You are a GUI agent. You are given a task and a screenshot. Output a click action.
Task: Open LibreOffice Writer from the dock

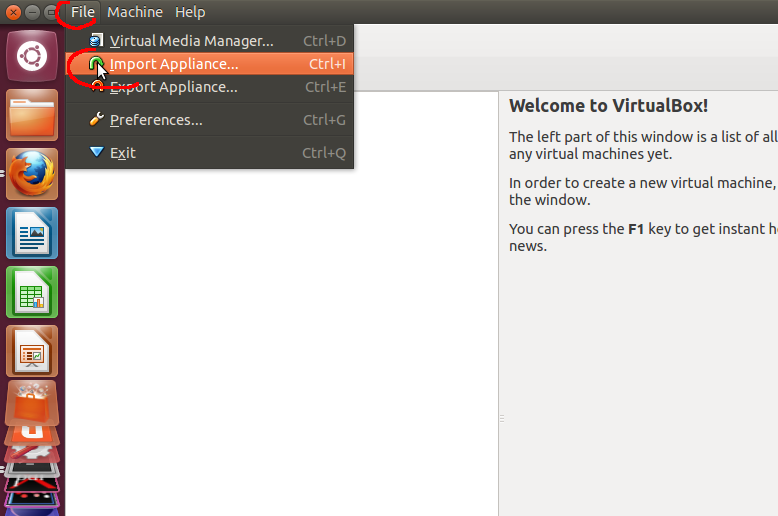[32, 233]
